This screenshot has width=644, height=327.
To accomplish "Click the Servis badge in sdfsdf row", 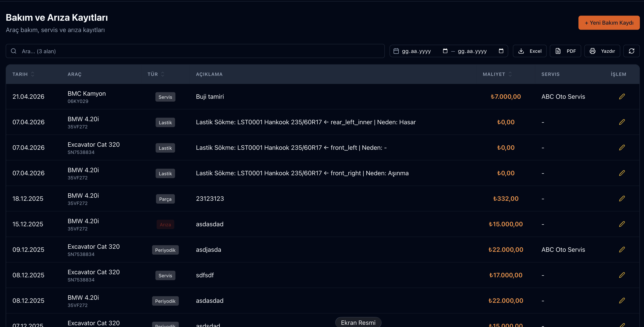I will pos(165,276).
